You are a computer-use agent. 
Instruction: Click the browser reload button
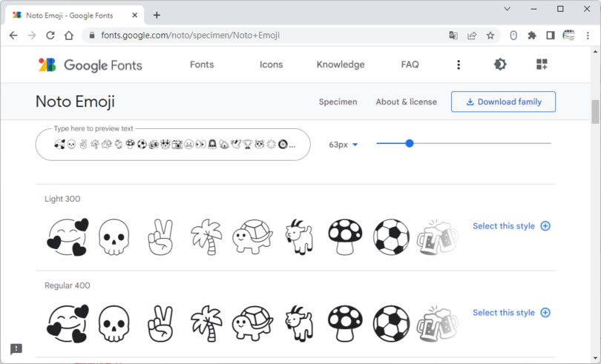click(x=50, y=35)
